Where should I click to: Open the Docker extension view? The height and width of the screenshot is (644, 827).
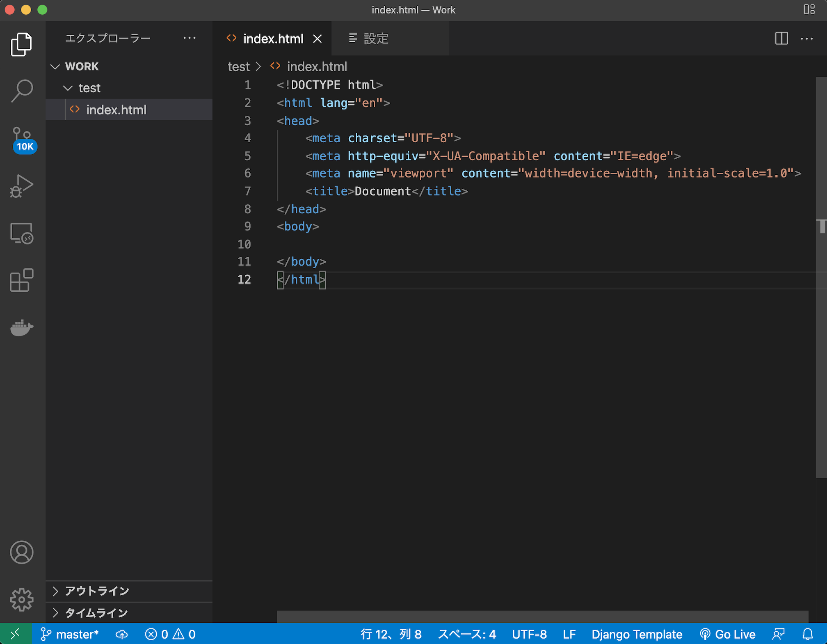(x=21, y=327)
